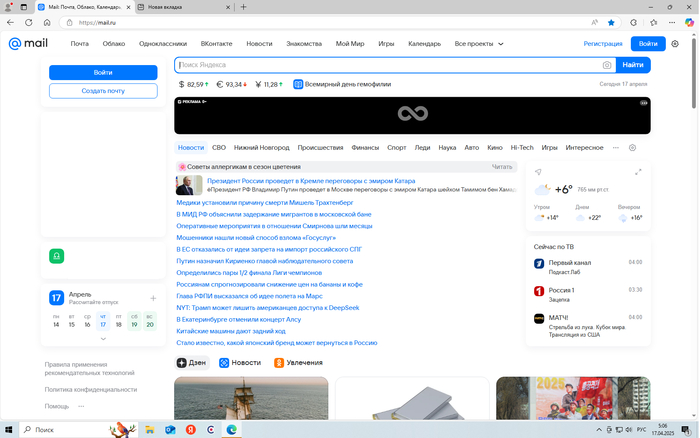The width and height of the screenshot is (700, 438).
Task: Show hidden system tray icons
Action: pyautogui.click(x=599, y=430)
